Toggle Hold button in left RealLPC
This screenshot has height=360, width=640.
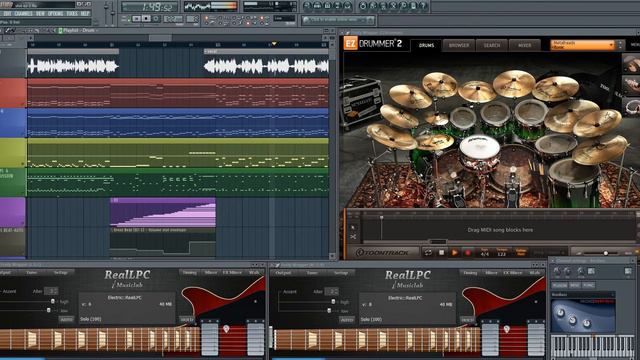pos(186,320)
